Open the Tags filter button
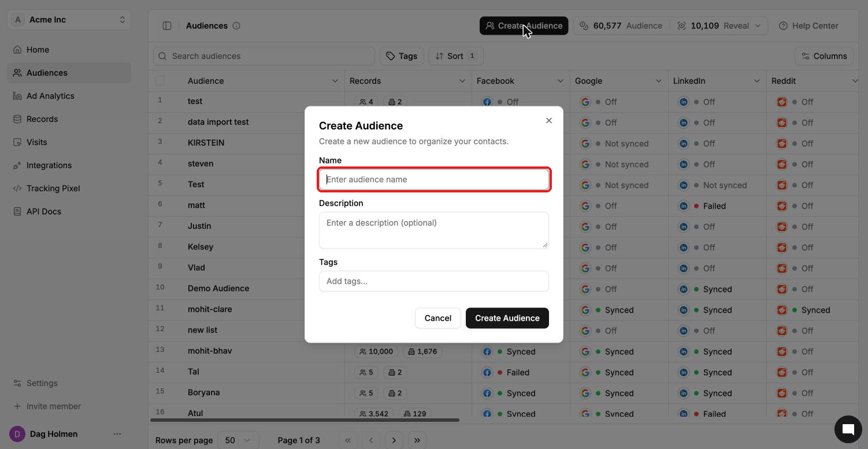The width and height of the screenshot is (868, 449). tap(402, 56)
